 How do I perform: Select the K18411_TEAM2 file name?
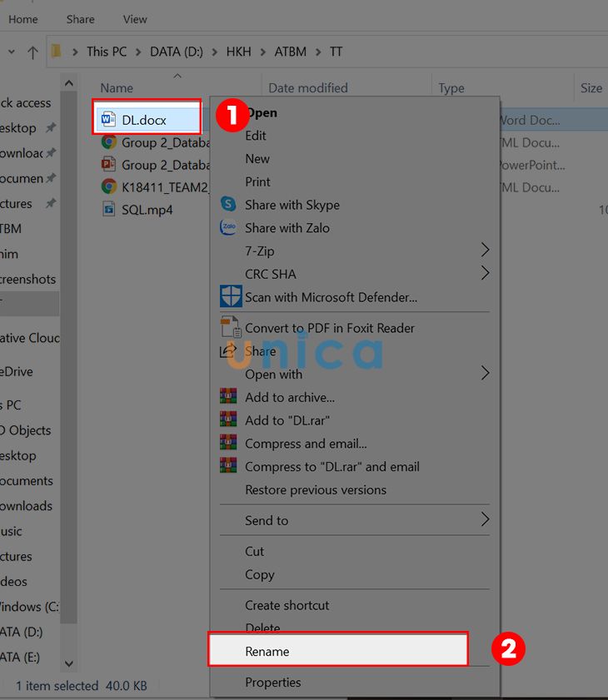[x=165, y=187]
